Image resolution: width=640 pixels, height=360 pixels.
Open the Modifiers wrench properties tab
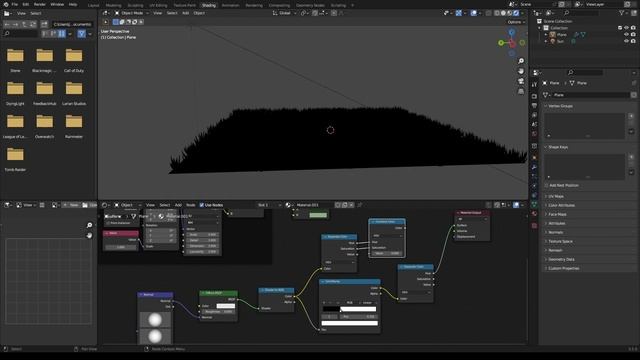534,167
